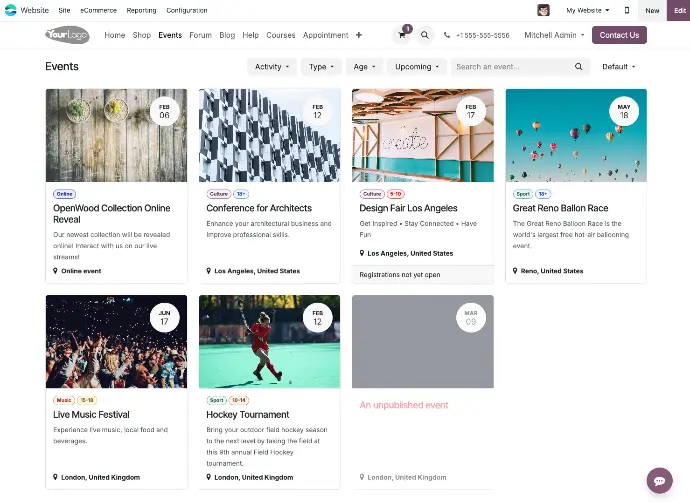Viewport: 690px width, 502px height.
Task: Click the YourLogo site logo
Action: pos(67,35)
